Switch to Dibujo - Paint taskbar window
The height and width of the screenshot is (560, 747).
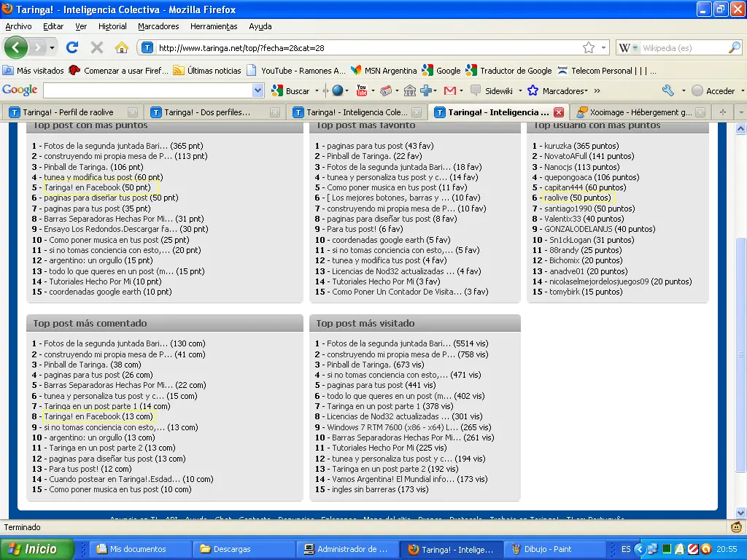pyautogui.click(x=554, y=549)
